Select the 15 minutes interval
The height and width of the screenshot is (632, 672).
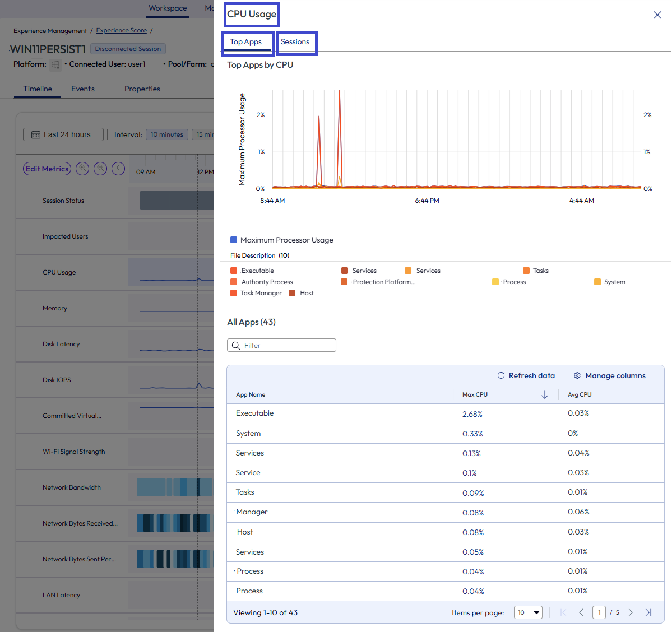[203, 134]
